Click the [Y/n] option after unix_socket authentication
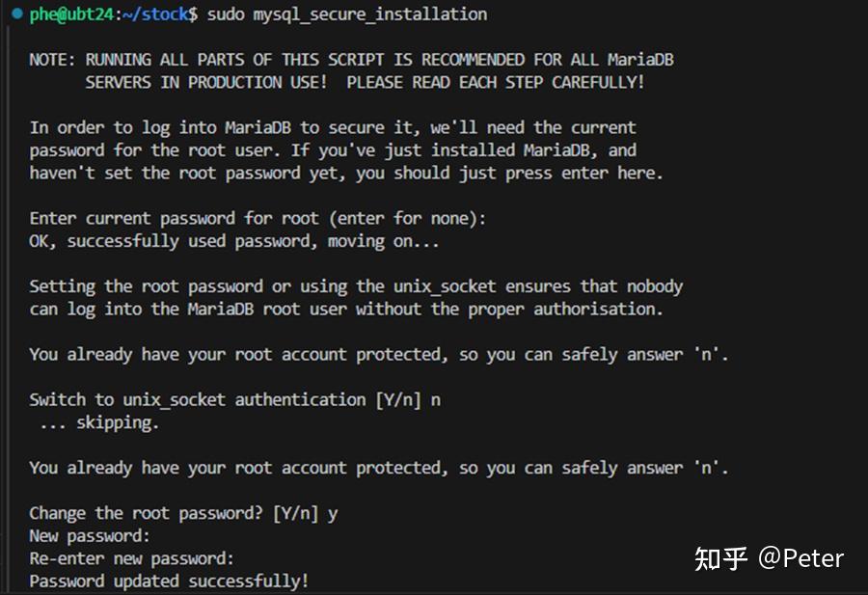 point(398,400)
